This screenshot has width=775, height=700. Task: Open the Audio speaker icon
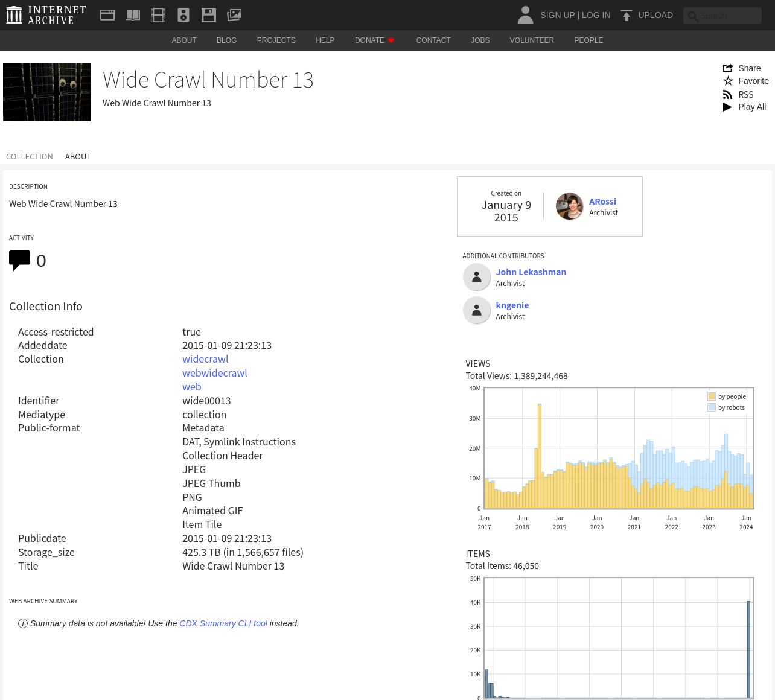[x=183, y=15]
